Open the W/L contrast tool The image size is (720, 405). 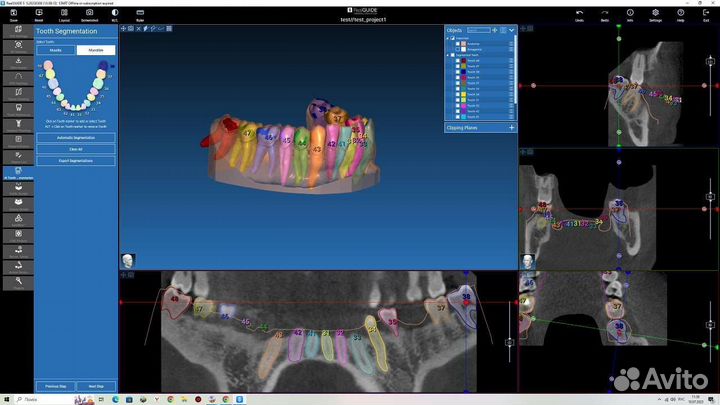pyautogui.click(x=115, y=12)
